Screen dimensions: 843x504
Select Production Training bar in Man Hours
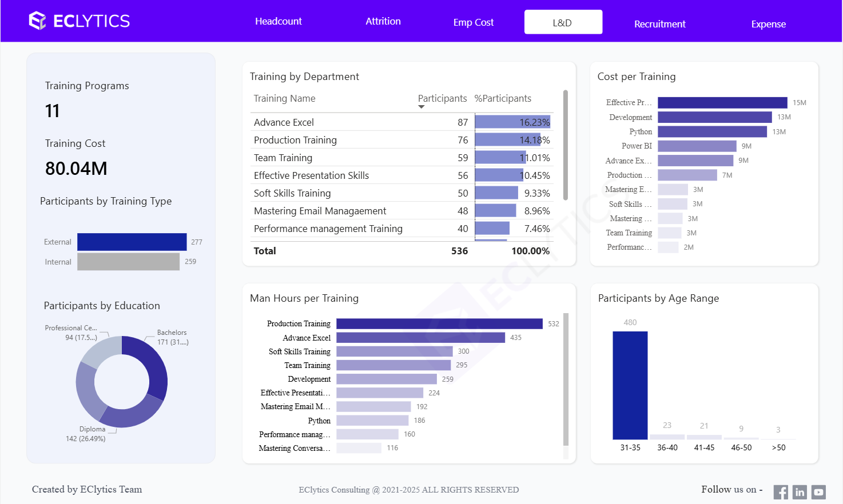(x=439, y=324)
